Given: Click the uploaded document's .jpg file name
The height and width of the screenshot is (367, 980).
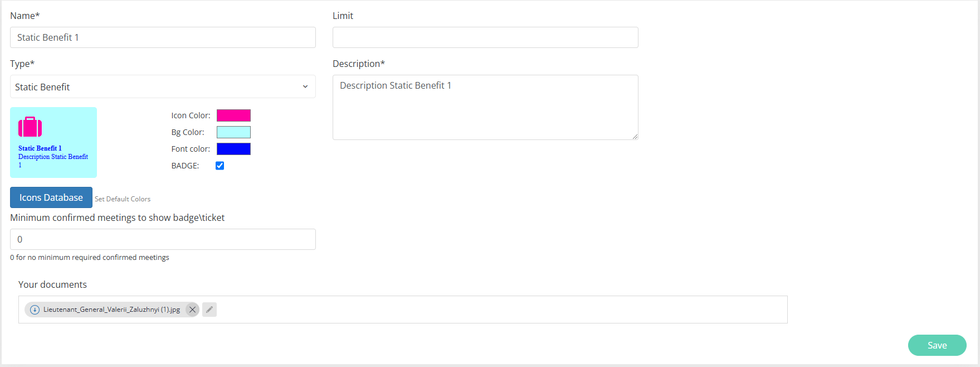Looking at the screenshot, I should point(111,310).
